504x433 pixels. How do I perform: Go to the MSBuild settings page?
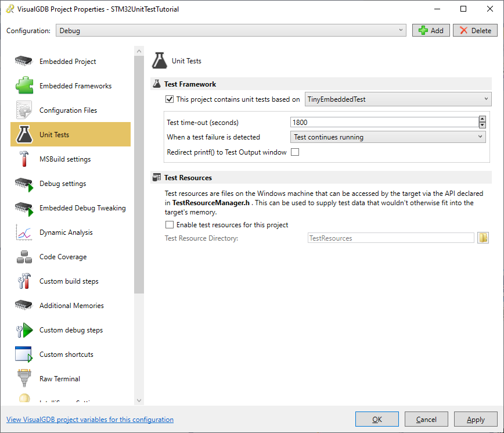click(x=70, y=159)
